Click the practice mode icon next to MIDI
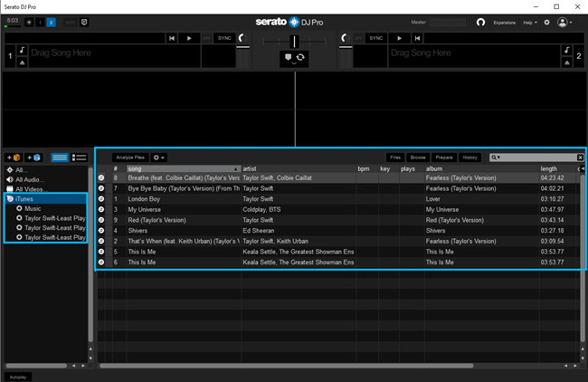The height and width of the screenshot is (382, 588). (x=84, y=23)
